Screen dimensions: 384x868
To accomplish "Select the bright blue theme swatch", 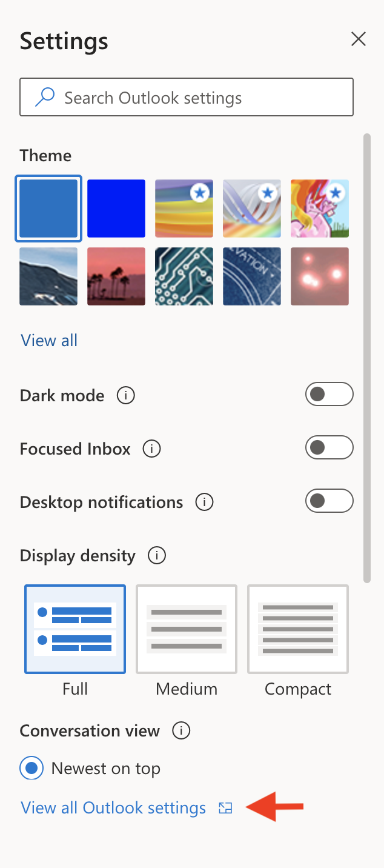I will (116, 209).
